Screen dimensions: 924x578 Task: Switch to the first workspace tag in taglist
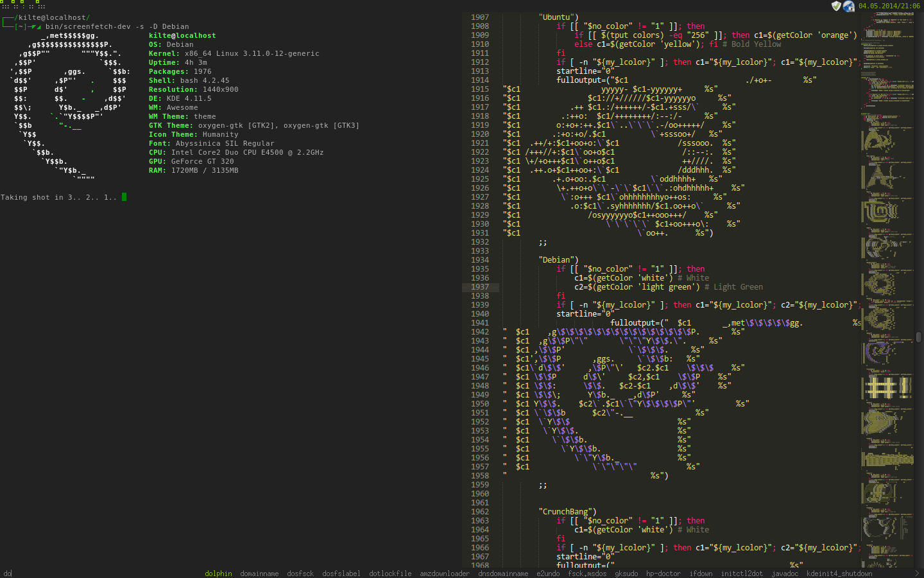tap(5, 5)
